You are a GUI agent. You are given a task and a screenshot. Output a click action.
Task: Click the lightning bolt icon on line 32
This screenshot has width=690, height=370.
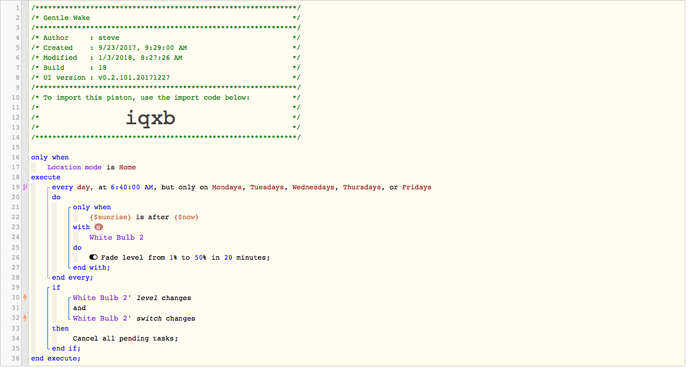tap(25, 318)
